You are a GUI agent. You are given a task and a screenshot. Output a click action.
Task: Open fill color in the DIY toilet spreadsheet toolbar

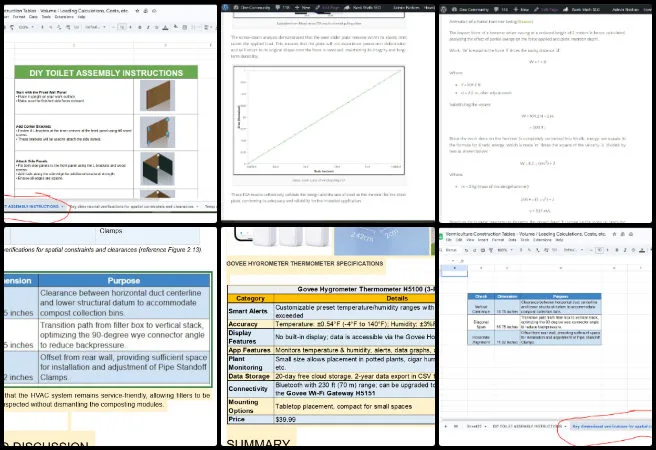pyautogui.click(x=176, y=27)
